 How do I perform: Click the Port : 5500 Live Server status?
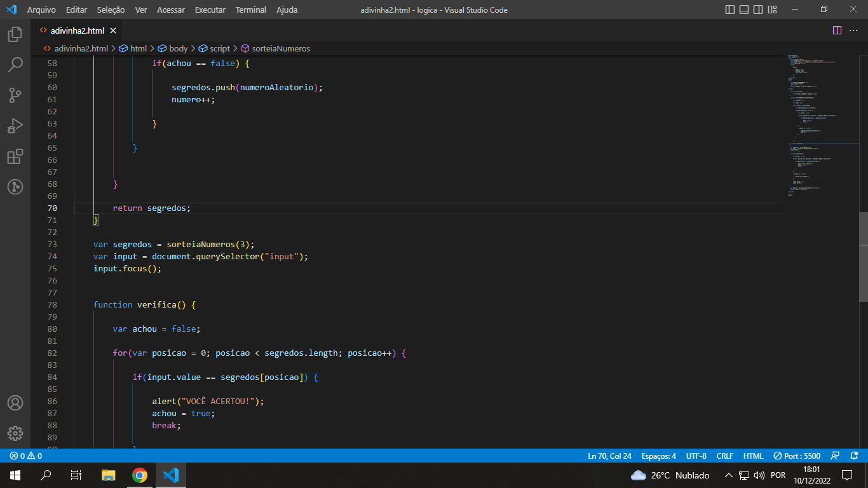(797, 456)
